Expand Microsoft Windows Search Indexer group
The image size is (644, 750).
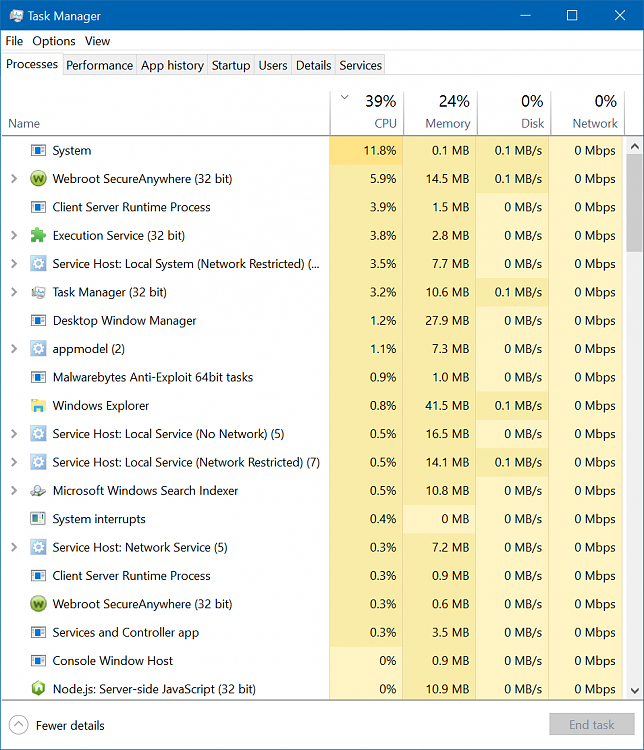[x=14, y=491]
